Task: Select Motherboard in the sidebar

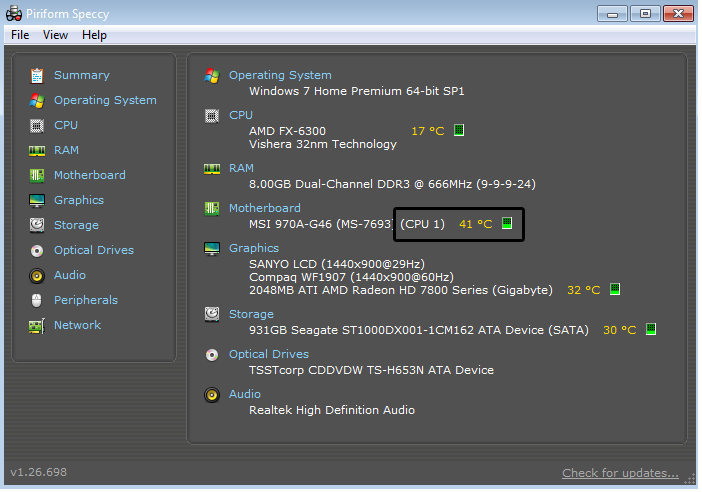Action: click(90, 175)
